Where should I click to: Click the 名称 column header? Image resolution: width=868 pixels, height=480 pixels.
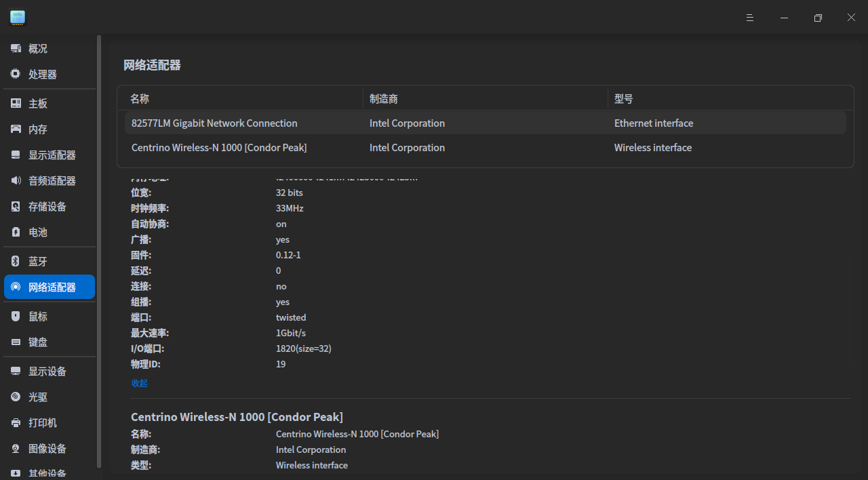pyautogui.click(x=140, y=99)
